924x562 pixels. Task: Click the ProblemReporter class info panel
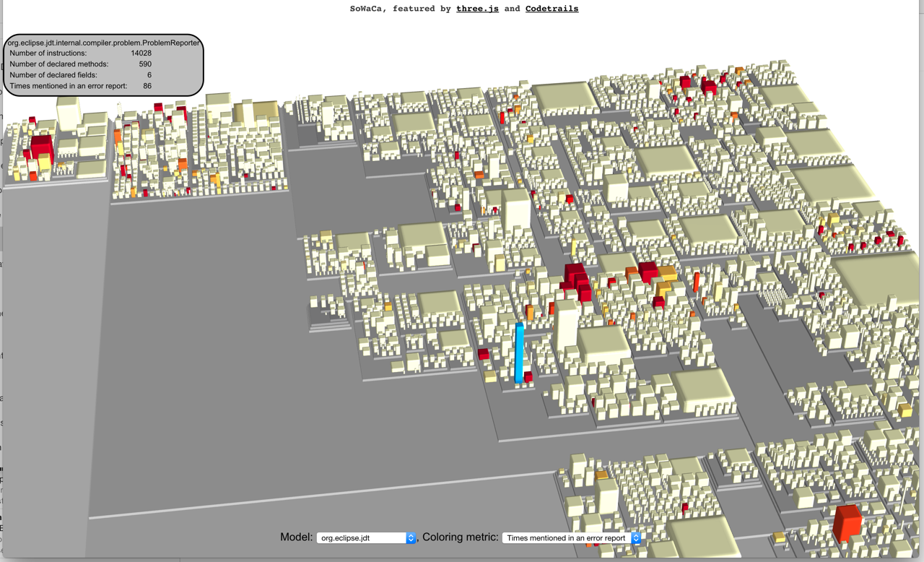click(x=103, y=65)
